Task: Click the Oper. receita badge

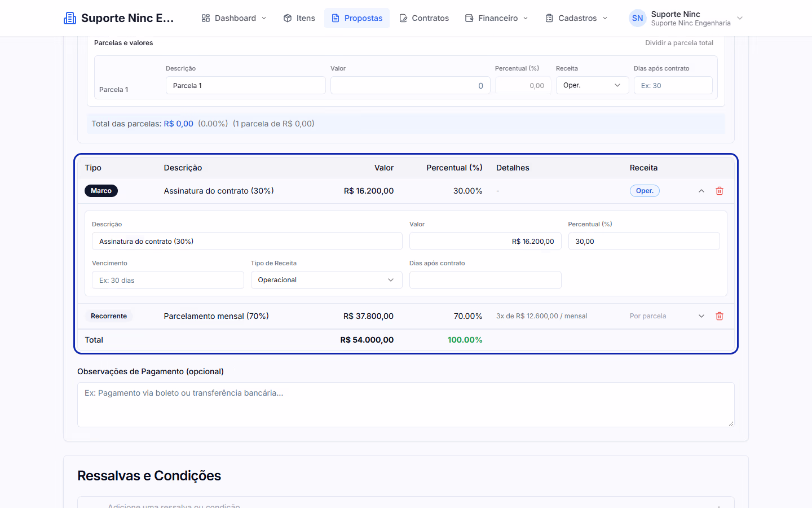Action: [x=645, y=191]
